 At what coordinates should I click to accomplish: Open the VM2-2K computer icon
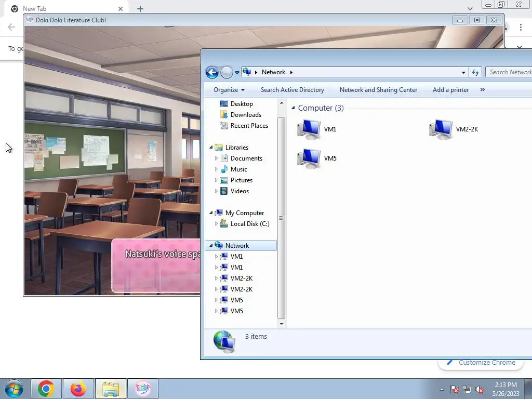454,129
